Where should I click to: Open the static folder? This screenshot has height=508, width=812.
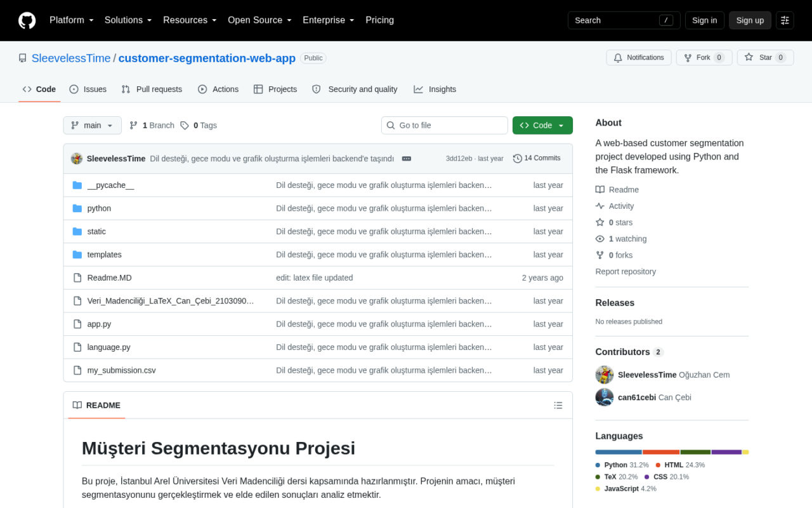coord(96,232)
